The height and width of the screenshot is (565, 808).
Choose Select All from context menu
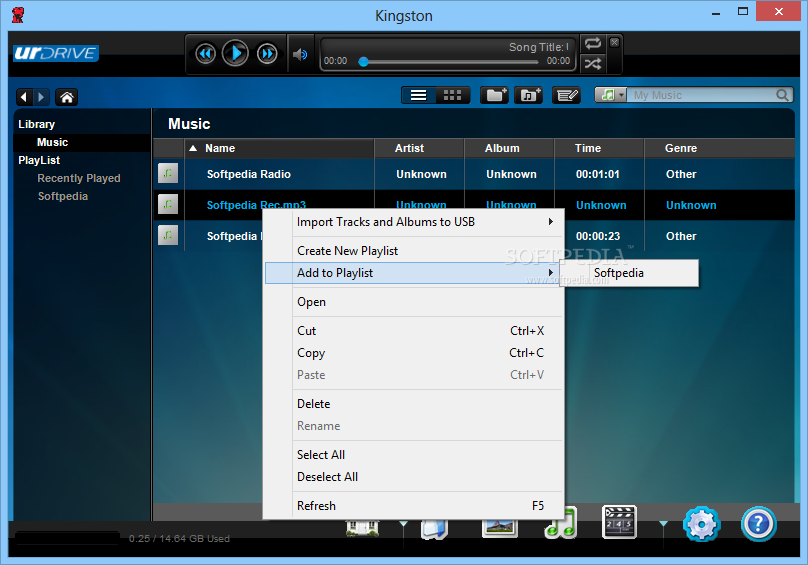(414, 455)
